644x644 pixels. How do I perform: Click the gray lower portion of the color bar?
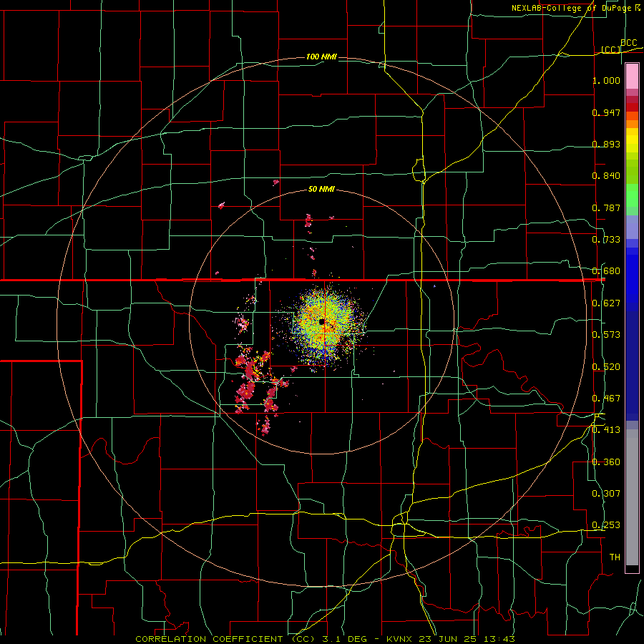[x=632, y=497]
